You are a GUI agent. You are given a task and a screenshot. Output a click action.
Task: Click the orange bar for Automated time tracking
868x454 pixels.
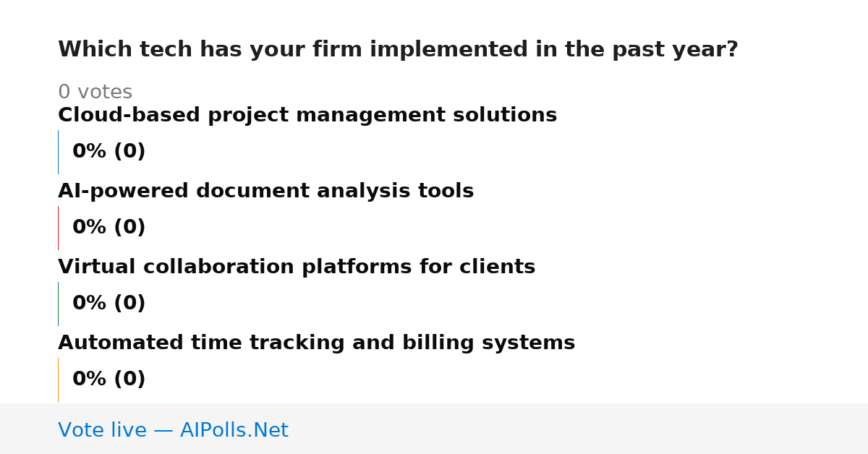click(58, 380)
